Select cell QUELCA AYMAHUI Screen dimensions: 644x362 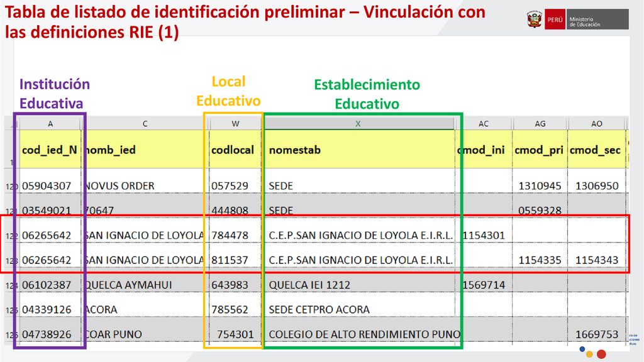145,280
